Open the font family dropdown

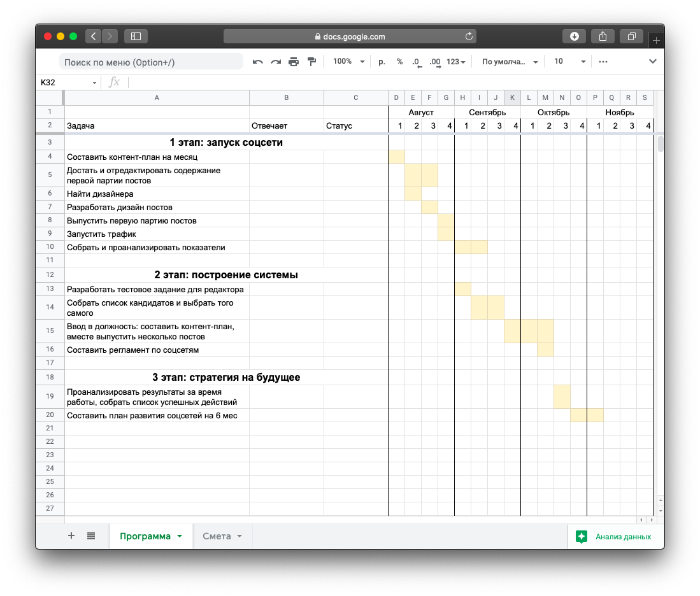(510, 62)
